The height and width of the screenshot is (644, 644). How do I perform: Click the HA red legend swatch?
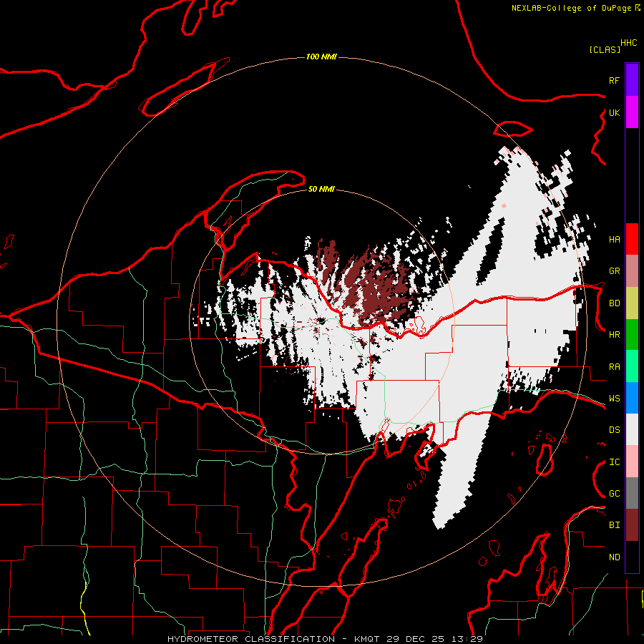click(x=632, y=239)
